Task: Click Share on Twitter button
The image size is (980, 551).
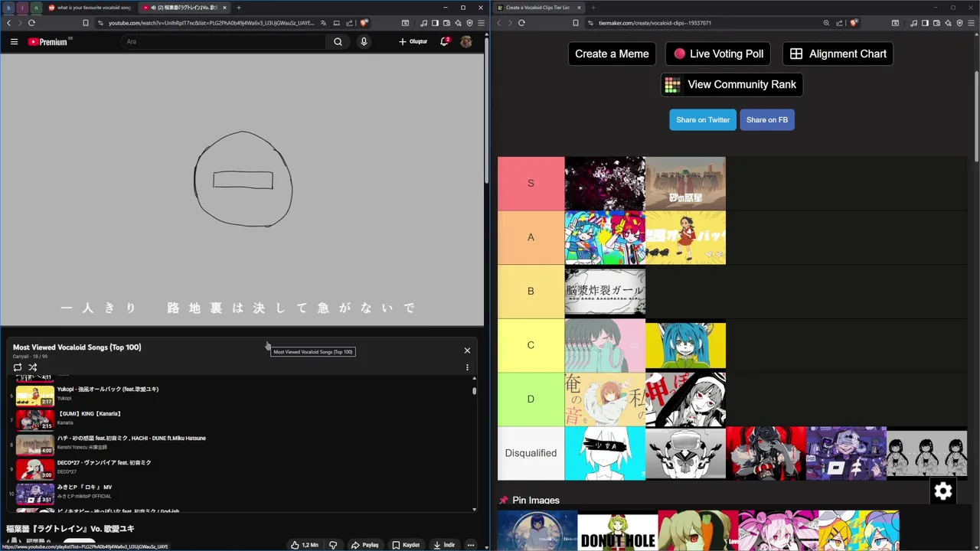Action: coord(703,119)
